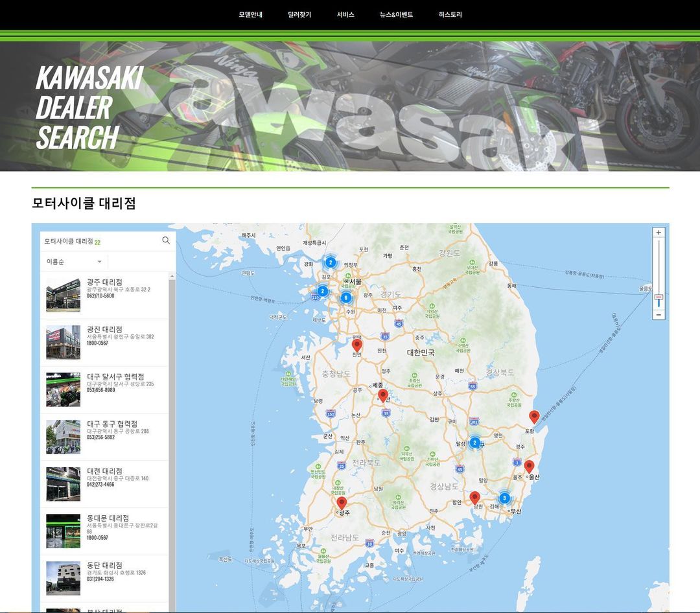Screen dimensions: 700x613
Task: Select the red map pin at 광주
Action: [342, 503]
